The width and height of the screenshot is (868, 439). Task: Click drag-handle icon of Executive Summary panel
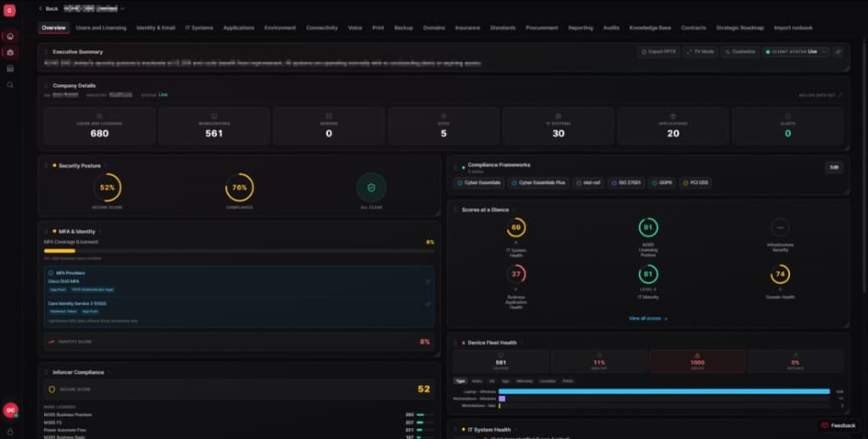pyautogui.click(x=47, y=52)
